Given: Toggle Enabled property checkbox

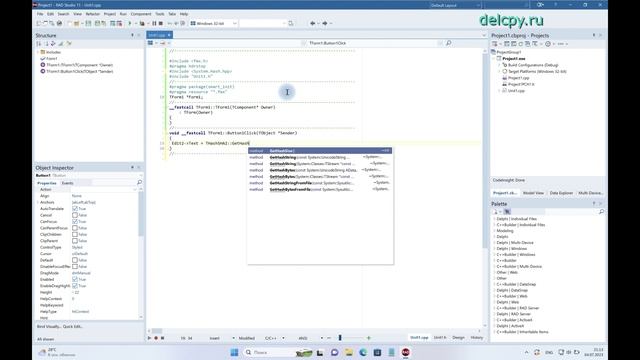Looking at the screenshot, I should (x=75, y=279).
